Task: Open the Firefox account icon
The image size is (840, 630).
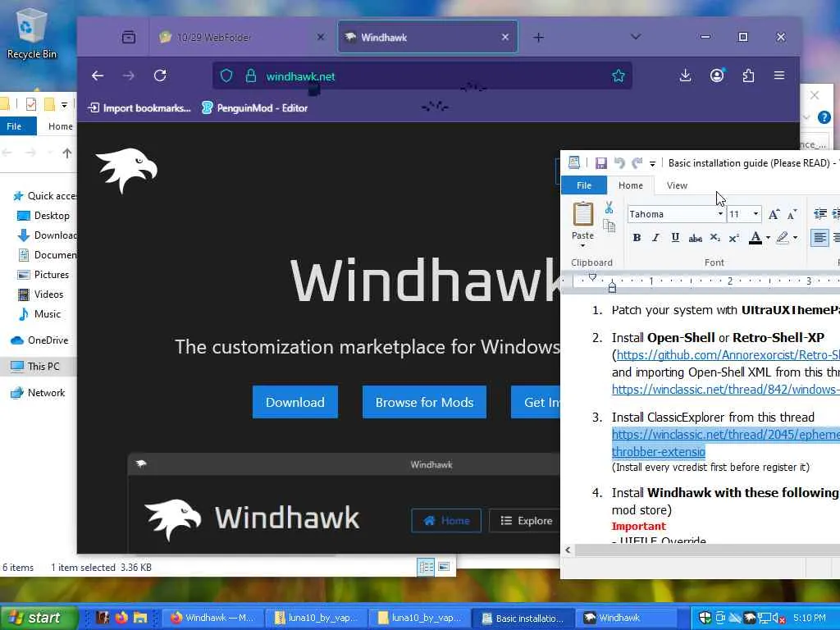Action: (x=717, y=76)
